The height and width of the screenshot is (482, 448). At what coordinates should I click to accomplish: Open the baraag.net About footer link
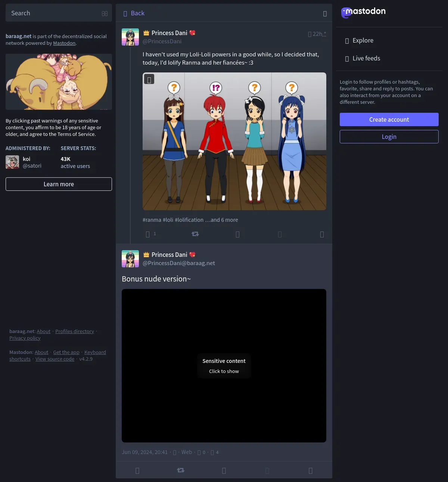[x=43, y=331]
